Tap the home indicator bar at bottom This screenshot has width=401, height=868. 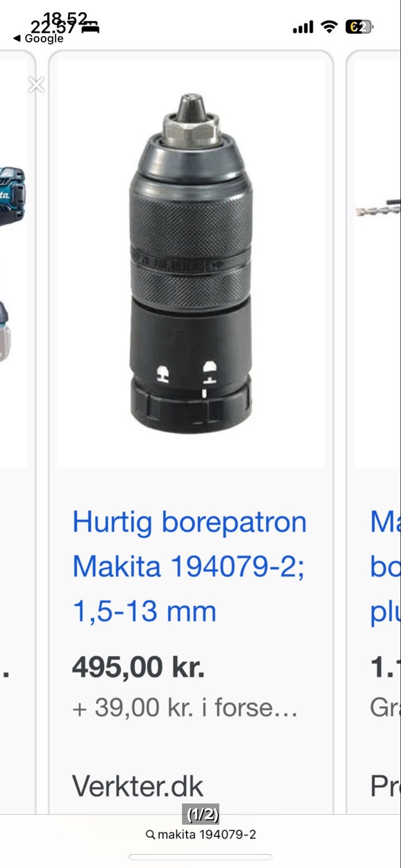200,857
